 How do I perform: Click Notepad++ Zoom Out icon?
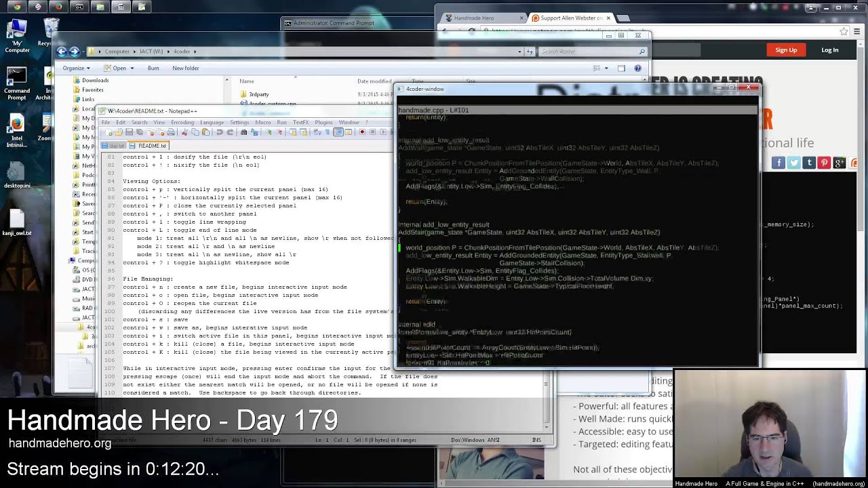pos(279,132)
